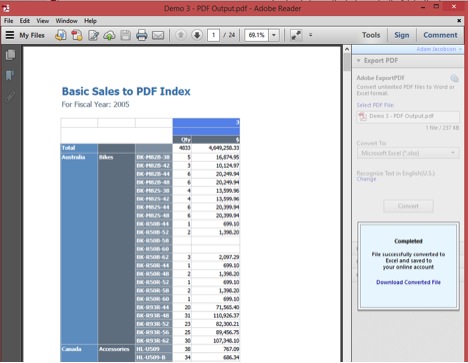Click the Australia row header
Screen dimensions: 468x363
[73, 157]
